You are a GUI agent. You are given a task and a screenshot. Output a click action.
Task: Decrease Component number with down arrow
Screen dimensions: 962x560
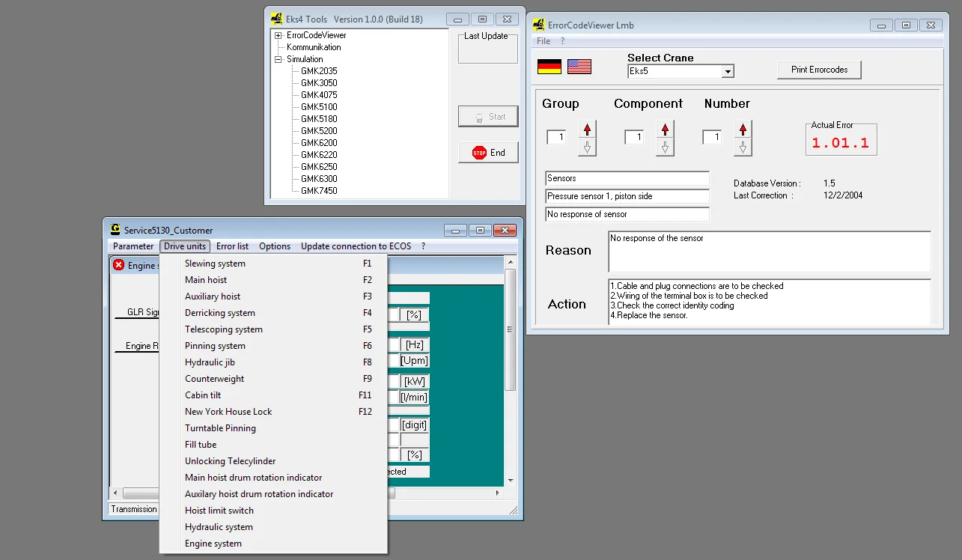pyautogui.click(x=665, y=147)
